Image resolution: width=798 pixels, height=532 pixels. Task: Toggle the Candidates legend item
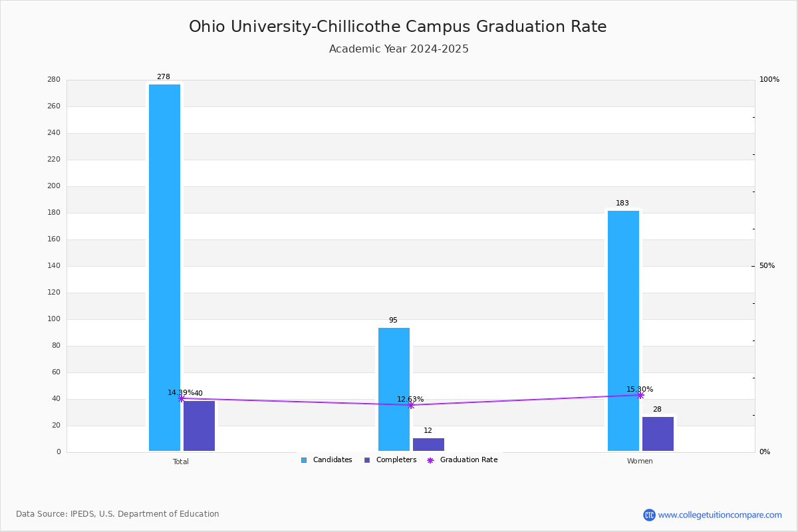tap(326, 460)
